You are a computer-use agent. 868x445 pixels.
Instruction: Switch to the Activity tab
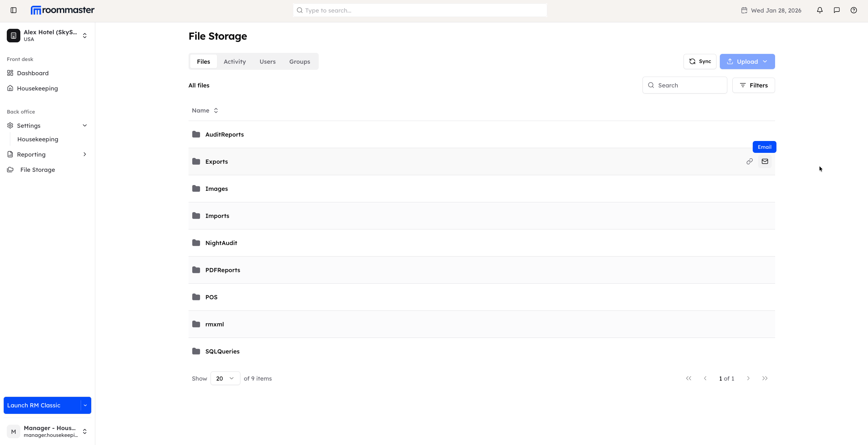[x=234, y=62]
